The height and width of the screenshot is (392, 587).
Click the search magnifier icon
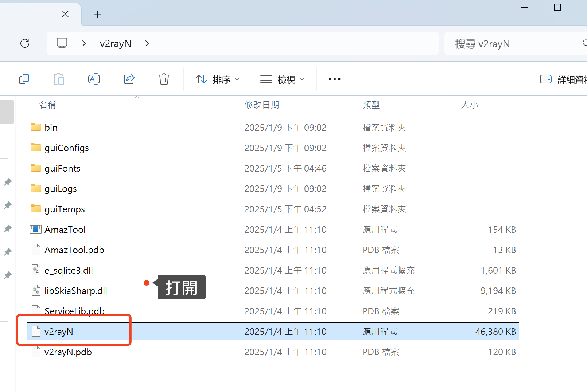pyautogui.click(x=585, y=43)
